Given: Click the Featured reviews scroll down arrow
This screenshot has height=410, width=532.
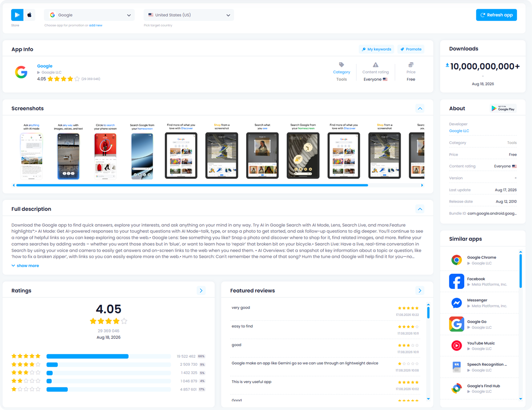Looking at the screenshot, I should click(x=428, y=399).
